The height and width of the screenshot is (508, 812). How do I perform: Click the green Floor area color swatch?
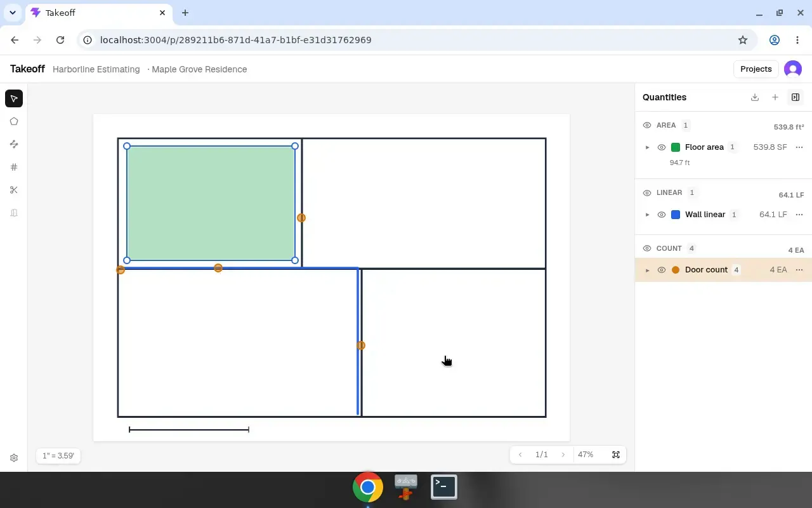coord(676,147)
